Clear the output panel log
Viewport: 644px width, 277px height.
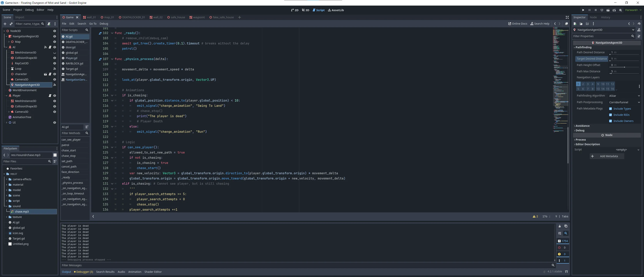click(x=560, y=226)
